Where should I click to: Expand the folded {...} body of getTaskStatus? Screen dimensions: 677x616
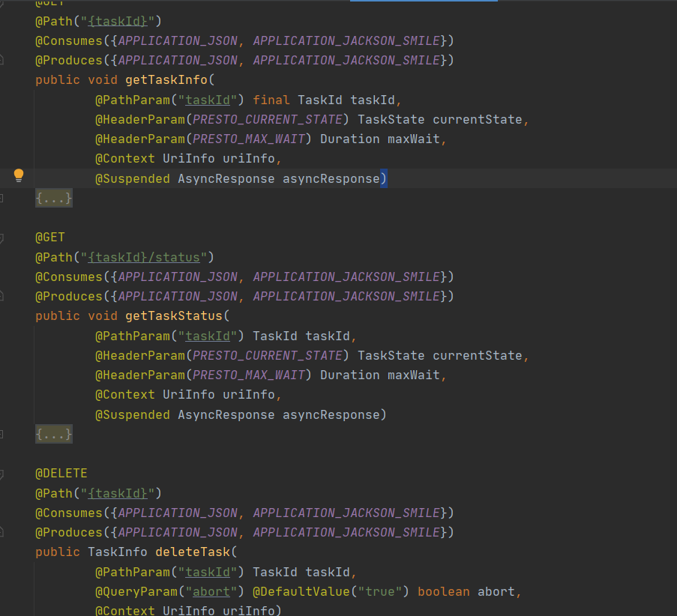[54, 434]
